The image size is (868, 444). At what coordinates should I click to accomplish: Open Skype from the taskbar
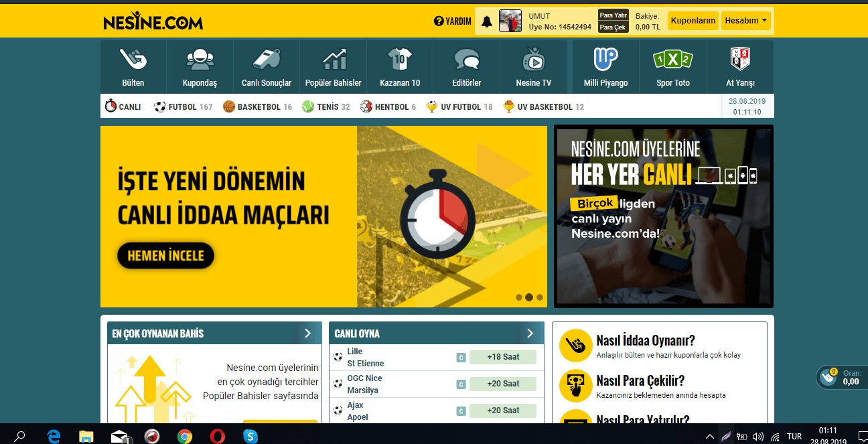(250, 437)
